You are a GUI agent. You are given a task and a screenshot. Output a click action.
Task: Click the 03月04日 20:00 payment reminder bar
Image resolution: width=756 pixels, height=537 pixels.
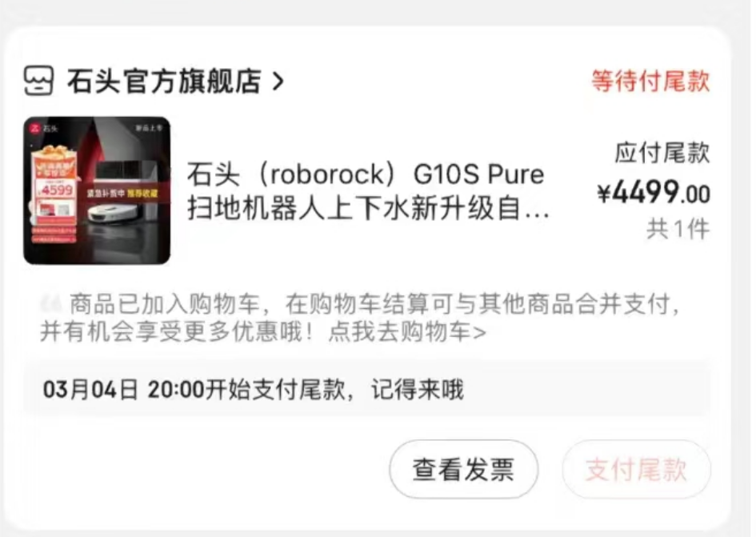pos(367,389)
